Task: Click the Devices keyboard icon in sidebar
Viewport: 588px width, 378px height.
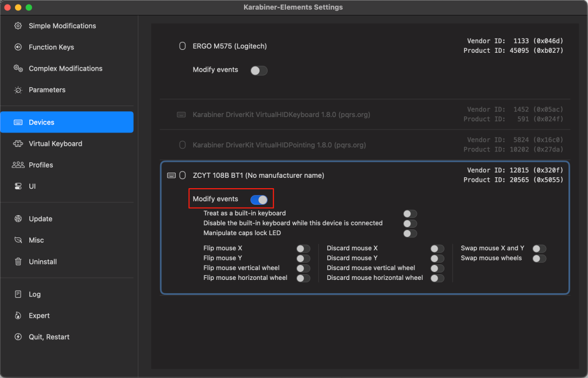Action: coord(18,123)
